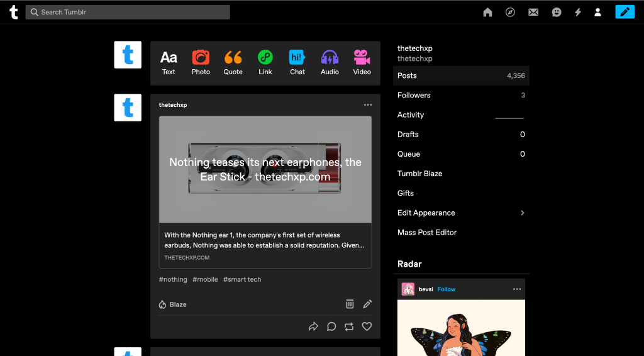Open Queue in the sidebar
Image resolution: width=644 pixels, height=356 pixels.
pos(461,154)
